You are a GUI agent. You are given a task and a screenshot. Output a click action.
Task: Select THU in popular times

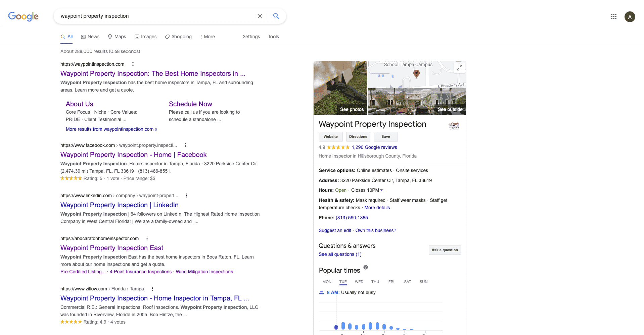[x=375, y=282]
